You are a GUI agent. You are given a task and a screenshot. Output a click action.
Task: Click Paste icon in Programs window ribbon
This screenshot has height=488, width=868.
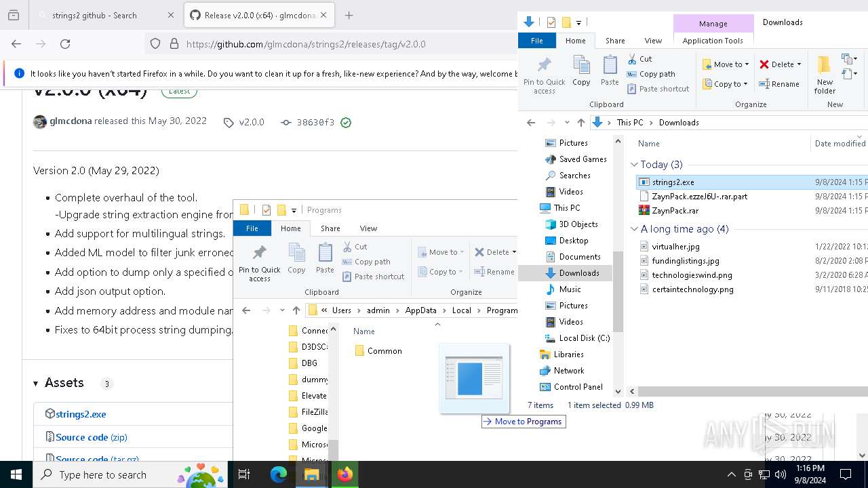tap(325, 259)
